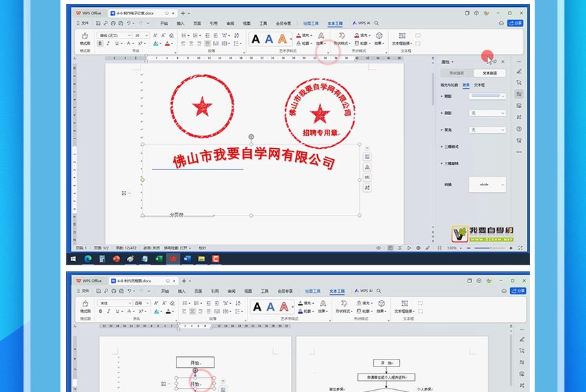Click the Windows Start button

tap(73, 259)
